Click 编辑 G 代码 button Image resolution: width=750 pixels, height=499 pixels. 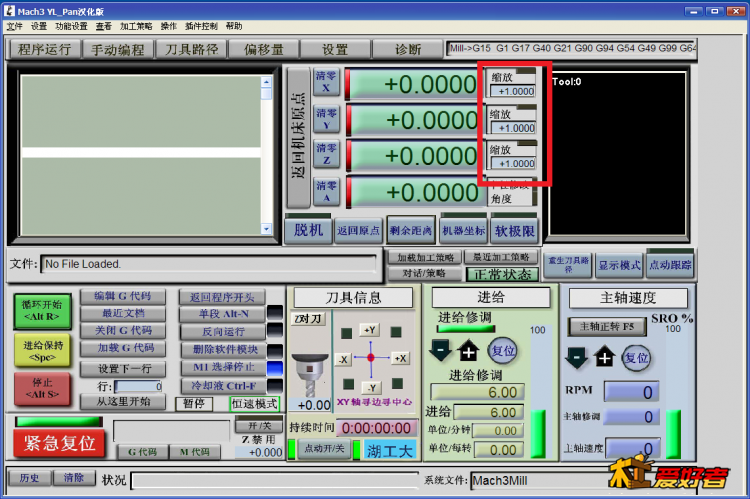[x=123, y=297]
